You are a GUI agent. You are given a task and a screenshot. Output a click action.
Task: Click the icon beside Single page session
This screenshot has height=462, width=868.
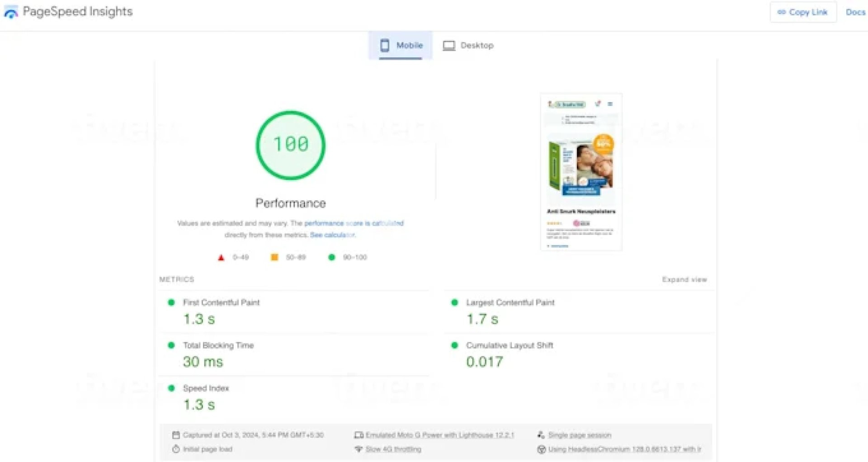click(541, 435)
